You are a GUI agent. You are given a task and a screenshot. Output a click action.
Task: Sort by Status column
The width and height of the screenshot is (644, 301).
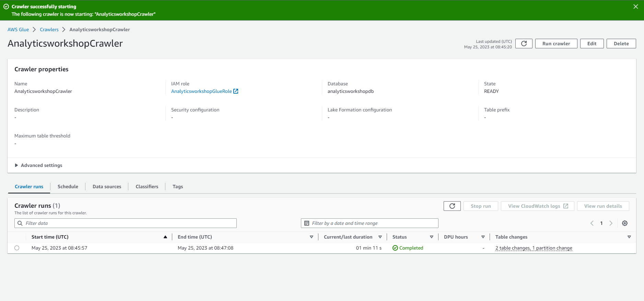[x=432, y=237]
